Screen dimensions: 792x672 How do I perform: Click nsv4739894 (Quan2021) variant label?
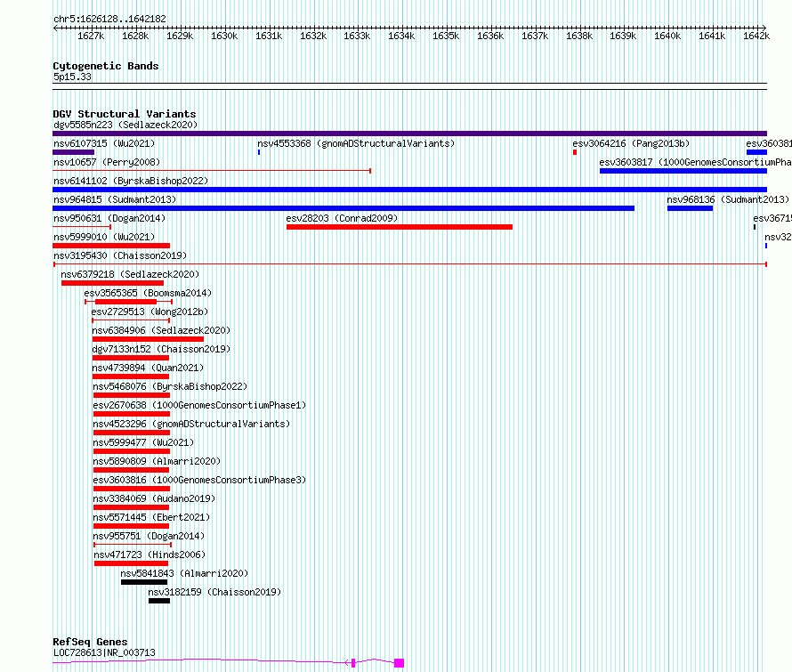coord(148,368)
